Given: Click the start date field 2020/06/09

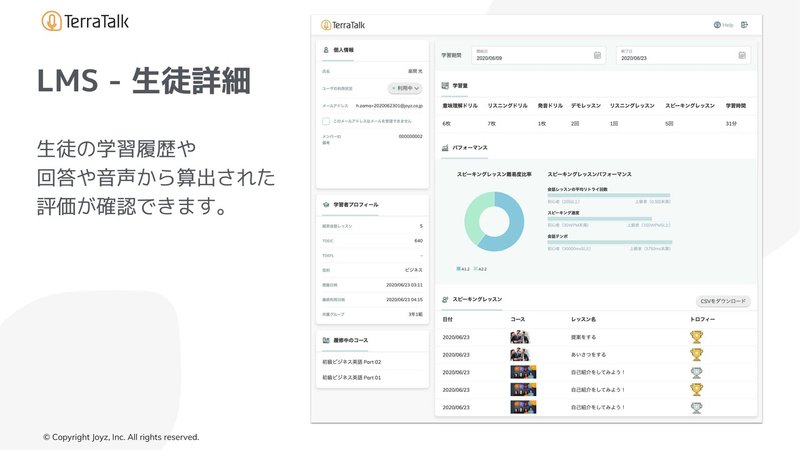Looking at the screenshot, I should coord(538,55).
